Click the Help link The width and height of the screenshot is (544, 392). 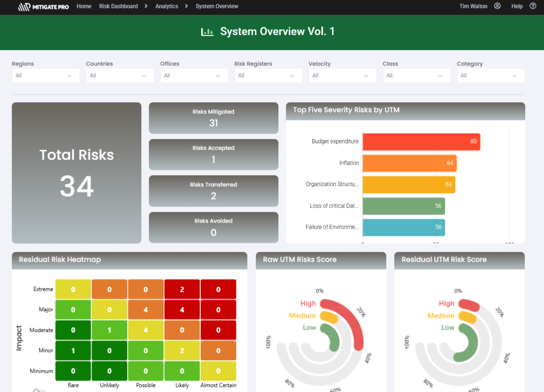(517, 6)
